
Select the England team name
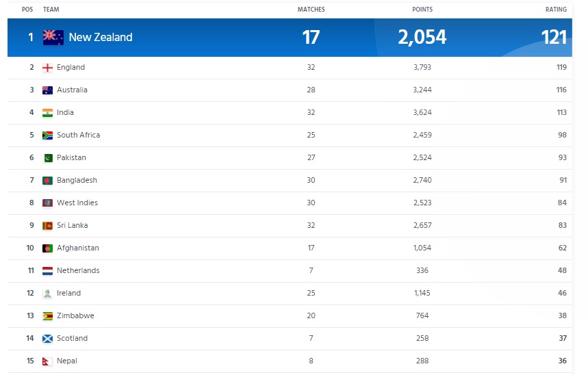coord(71,68)
